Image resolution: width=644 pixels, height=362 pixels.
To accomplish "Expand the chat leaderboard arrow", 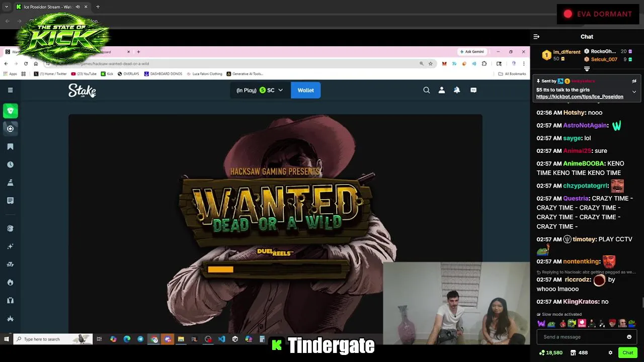I will 587,69.
